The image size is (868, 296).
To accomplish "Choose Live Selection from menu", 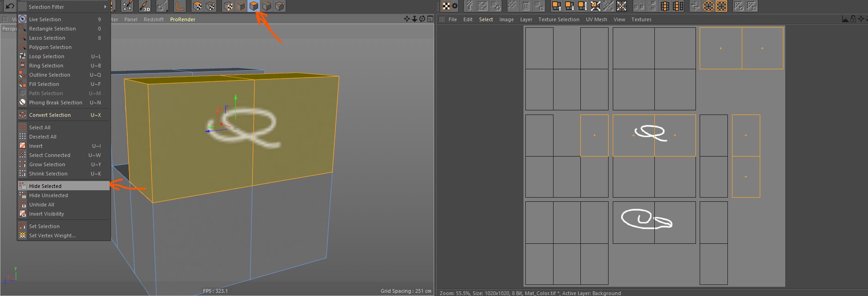I will click(64, 19).
